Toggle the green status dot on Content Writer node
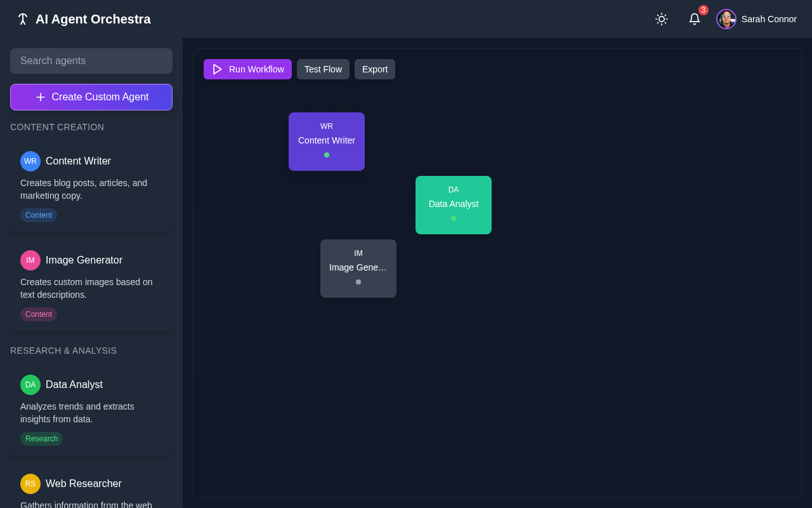This screenshot has height=508, width=812. point(327,154)
